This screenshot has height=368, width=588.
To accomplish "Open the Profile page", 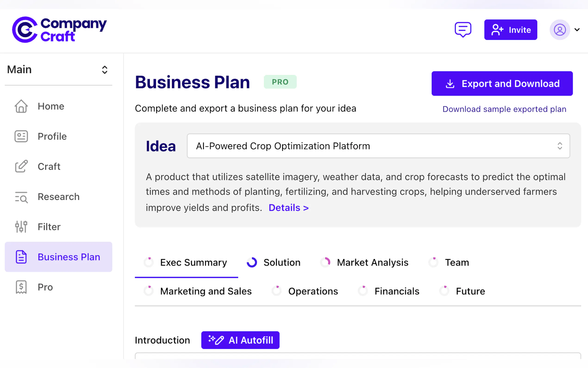I will 52,136.
